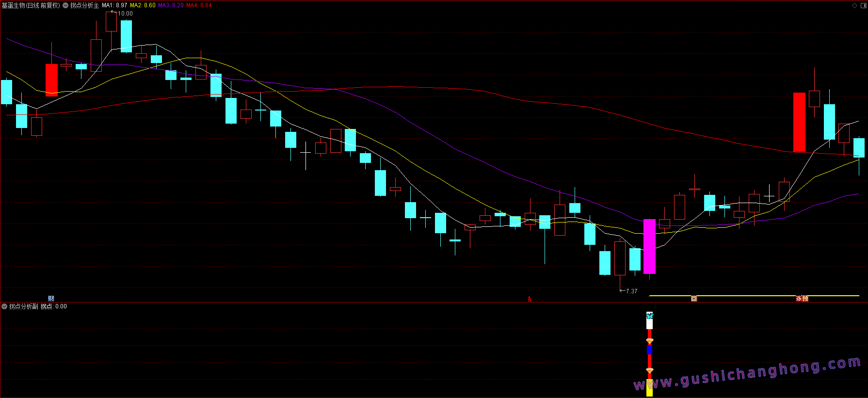The image size is (868, 398).
Task: Click the cyan butterfly signal icon
Action: click(x=650, y=316)
